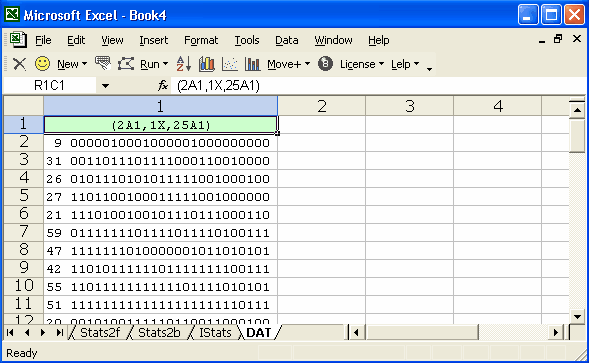
Task: Go to first sheet tab button
Action: (x=11, y=332)
